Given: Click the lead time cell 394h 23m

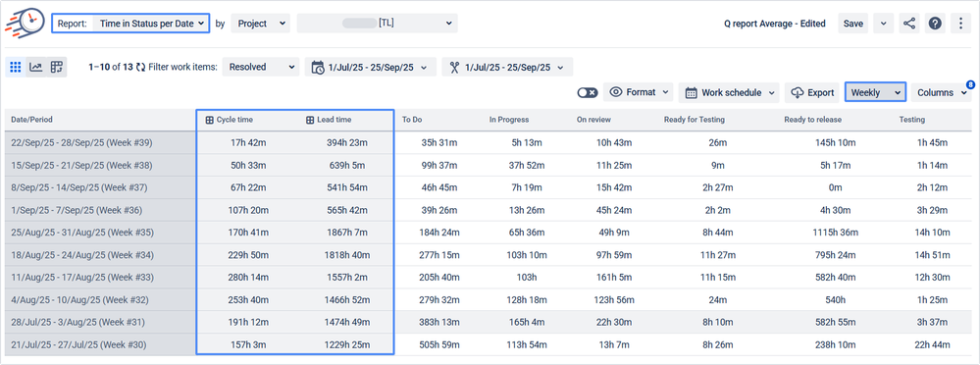Looking at the screenshot, I should click(x=347, y=143).
